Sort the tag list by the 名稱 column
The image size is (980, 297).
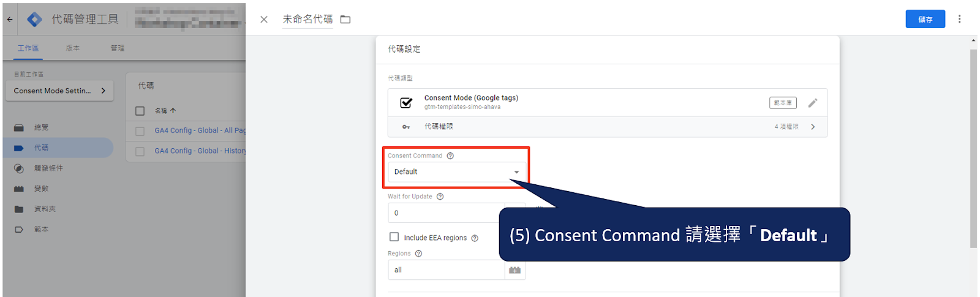click(165, 111)
